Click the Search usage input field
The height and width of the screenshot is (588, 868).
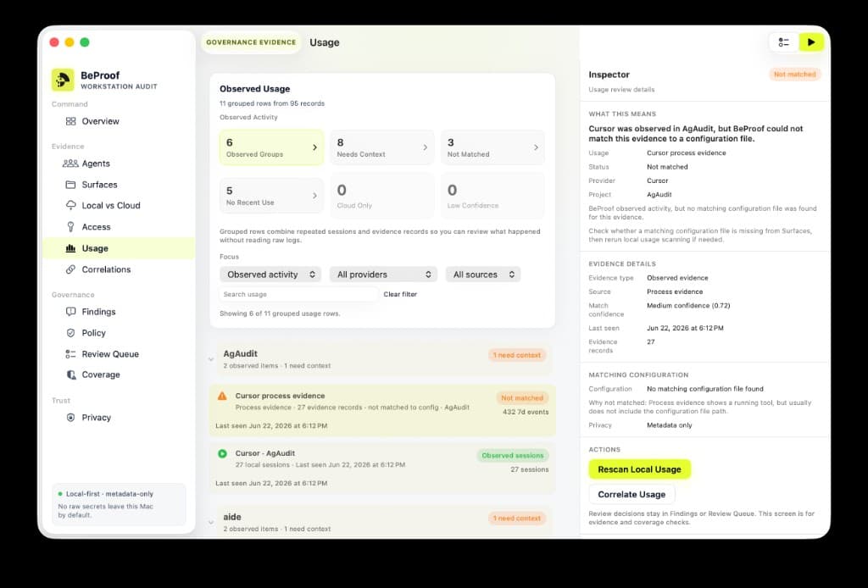[x=298, y=294]
